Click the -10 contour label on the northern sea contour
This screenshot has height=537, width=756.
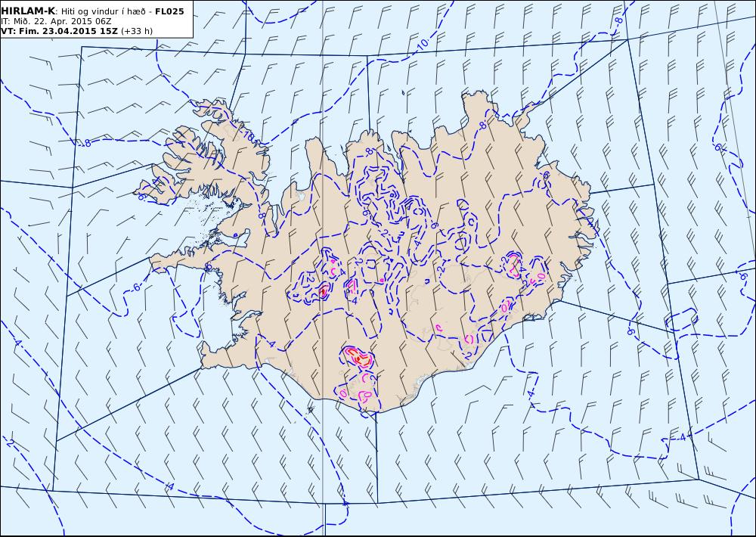pos(421,44)
